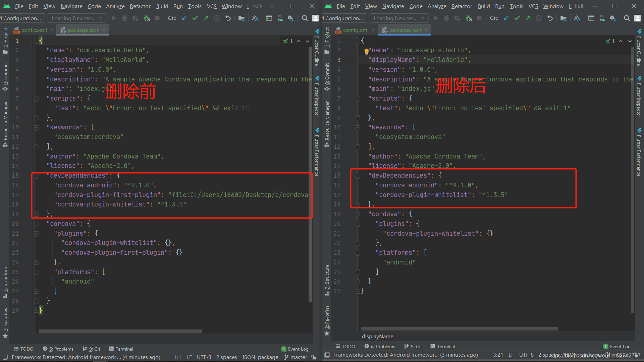Viewport: 644px width, 362px height.
Task: Click Git push arrow in right window
Action: pyautogui.click(x=528, y=18)
